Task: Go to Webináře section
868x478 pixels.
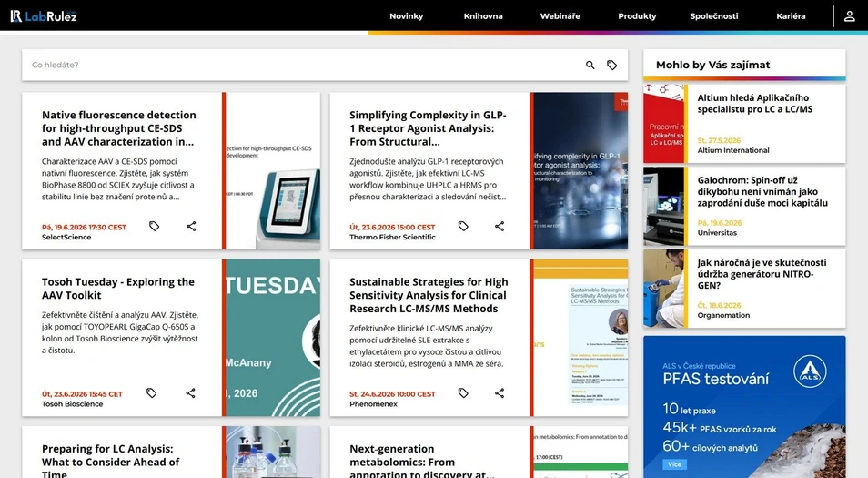Action: (x=560, y=16)
